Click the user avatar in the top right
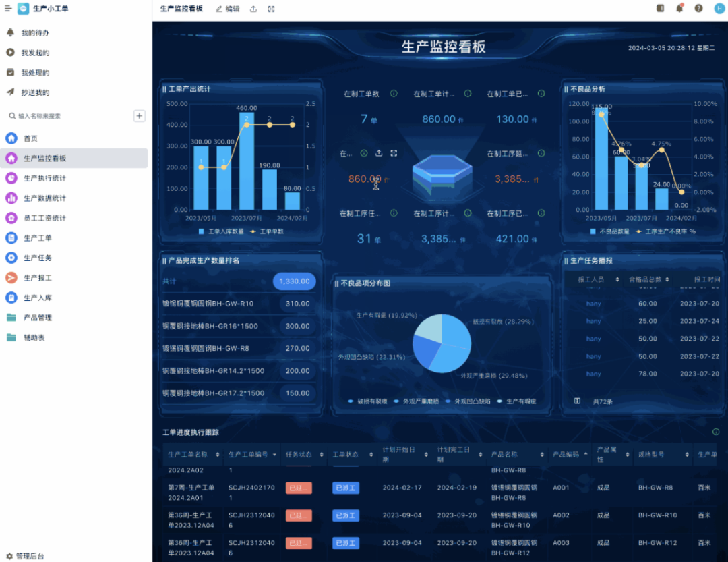728x562 pixels. point(719,9)
